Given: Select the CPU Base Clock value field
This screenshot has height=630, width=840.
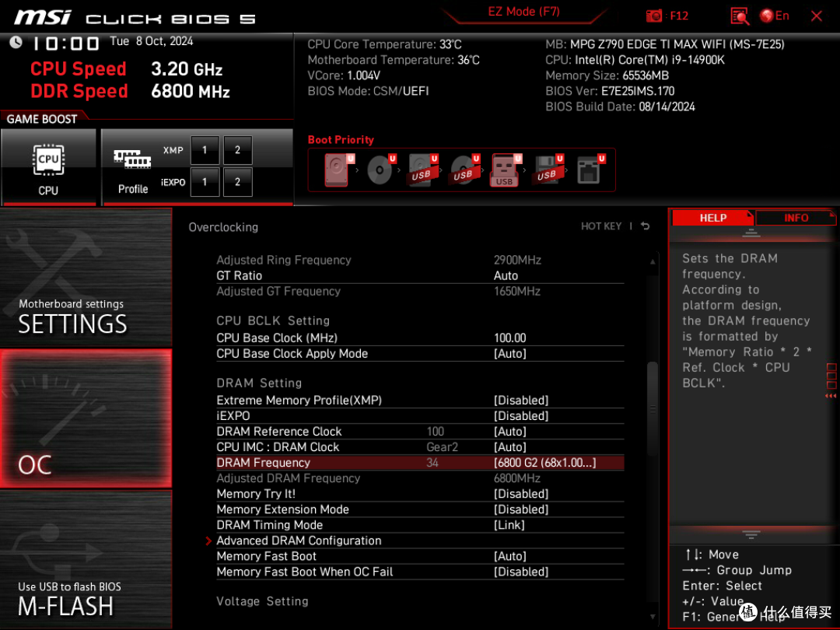Looking at the screenshot, I should click(510, 338).
